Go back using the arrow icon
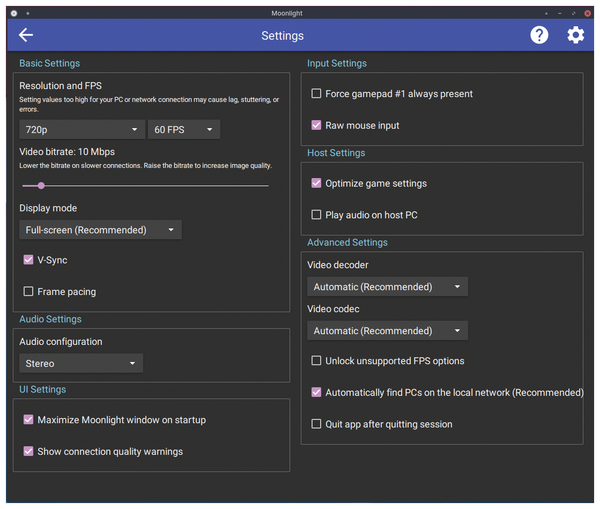600x509 pixels. pyautogui.click(x=26, y=35)
